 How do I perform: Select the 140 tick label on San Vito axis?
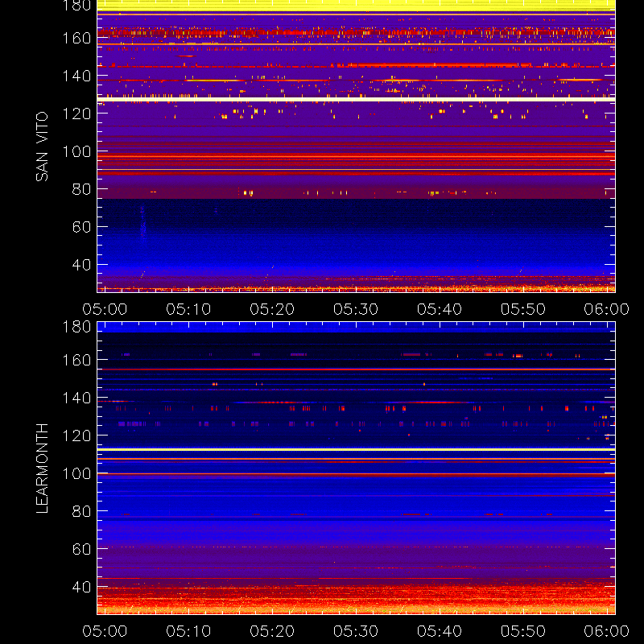(x=76, y=76)
